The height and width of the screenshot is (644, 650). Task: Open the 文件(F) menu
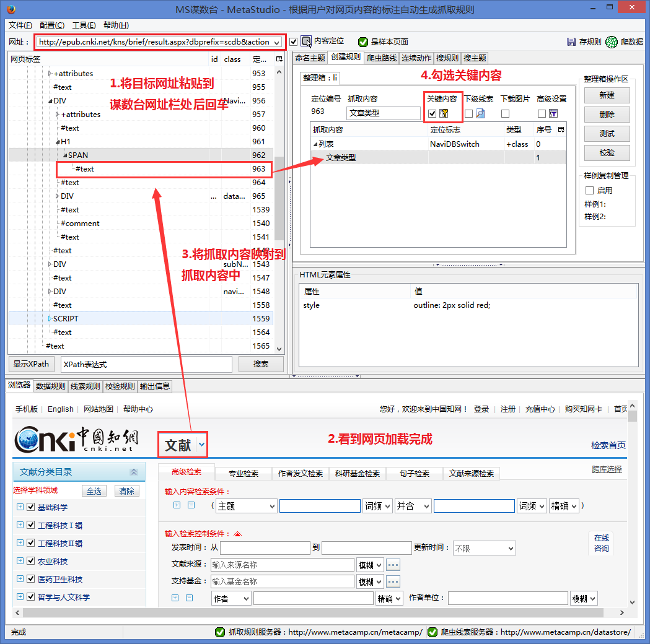20,25
